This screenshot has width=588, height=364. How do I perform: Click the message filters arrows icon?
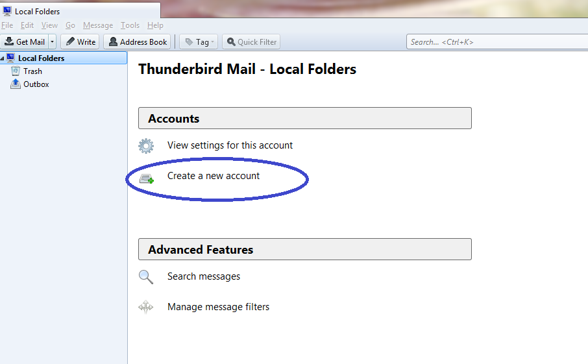[146, 307]
